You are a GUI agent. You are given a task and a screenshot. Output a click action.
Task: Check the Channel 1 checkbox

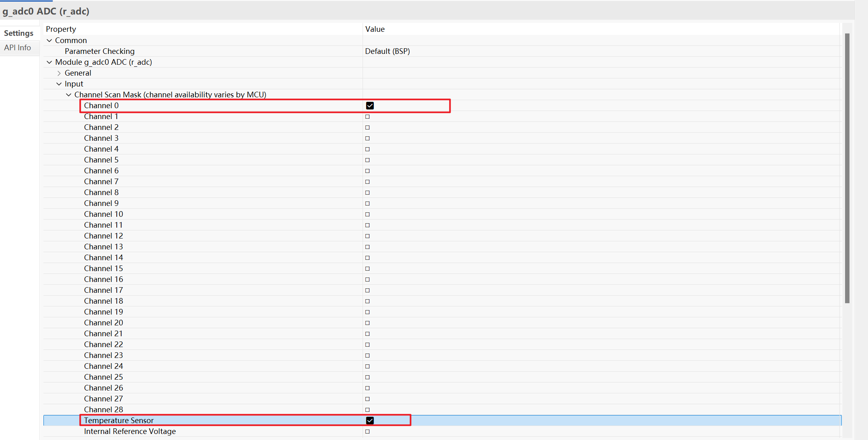click(367, 116)
